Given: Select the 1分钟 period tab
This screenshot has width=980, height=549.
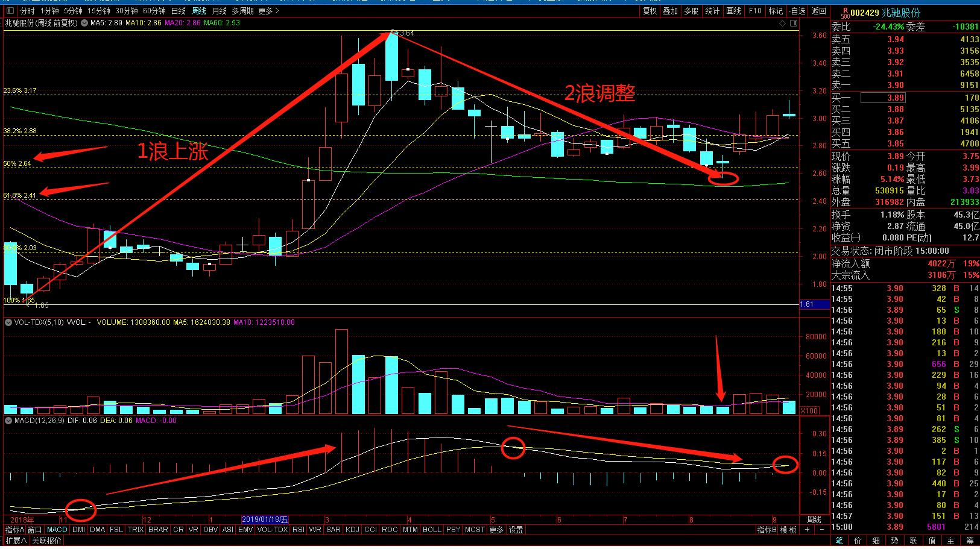Looking at the screenshot, I should [50, 11].
